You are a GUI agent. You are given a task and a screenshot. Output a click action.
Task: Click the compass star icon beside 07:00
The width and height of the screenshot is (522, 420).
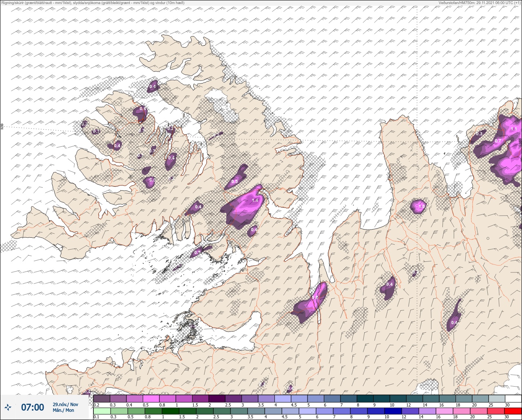[x=8, y=407]
